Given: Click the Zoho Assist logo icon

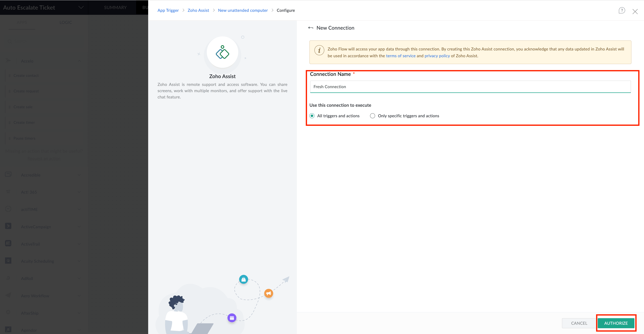Looking at the screenshot, I should (222, 52).
